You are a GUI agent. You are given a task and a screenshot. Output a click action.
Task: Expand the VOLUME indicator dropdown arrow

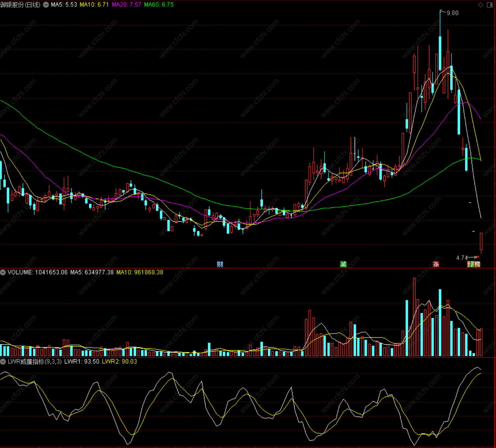(3, 272)
